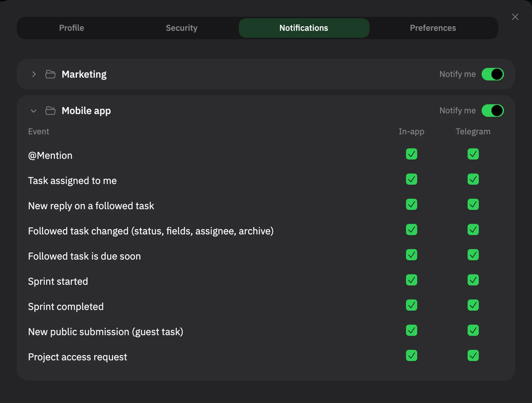Disable In-app for Followed task changed
The width and height of the screenshot is (532, 403).
point(412,229)
